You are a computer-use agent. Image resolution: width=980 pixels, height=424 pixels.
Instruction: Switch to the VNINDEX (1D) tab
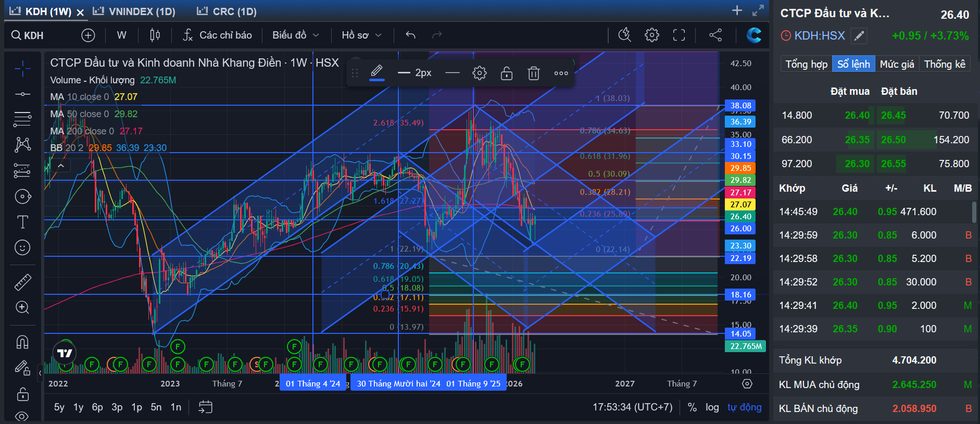pyautogui.click(x=134, y=11)
